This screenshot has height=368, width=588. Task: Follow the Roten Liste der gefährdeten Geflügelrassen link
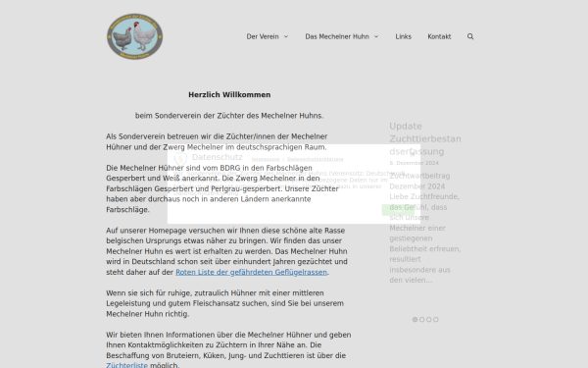click(x=251, y=272)
